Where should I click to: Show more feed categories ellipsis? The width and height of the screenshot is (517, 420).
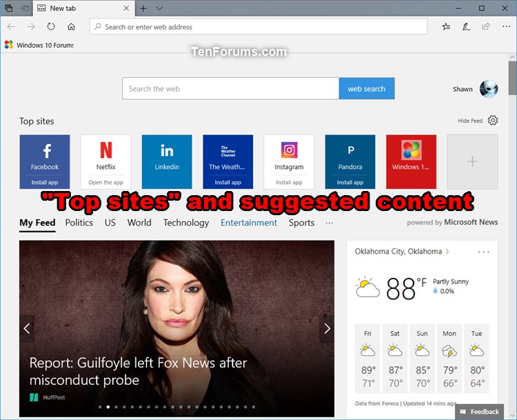point(329,223)
